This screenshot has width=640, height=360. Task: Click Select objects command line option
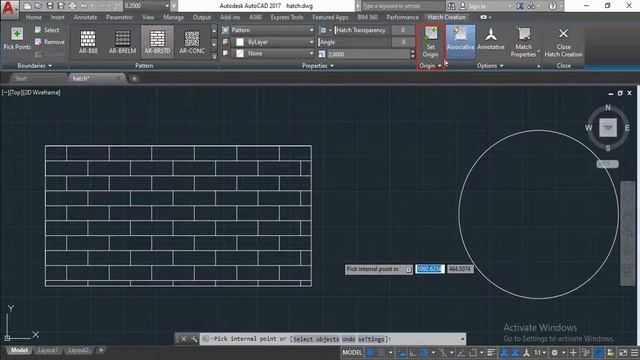(x=316, y=339)
